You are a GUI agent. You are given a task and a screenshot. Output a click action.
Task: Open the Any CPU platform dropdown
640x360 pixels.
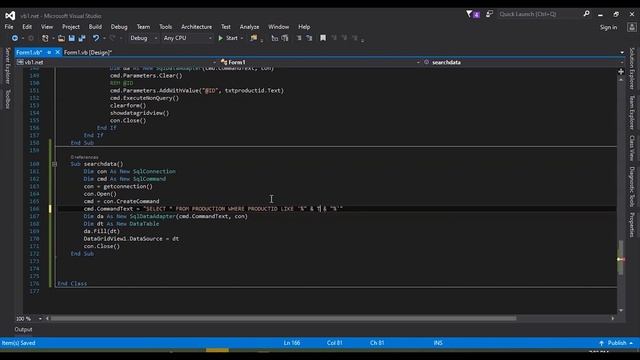[x=187, y=38]
